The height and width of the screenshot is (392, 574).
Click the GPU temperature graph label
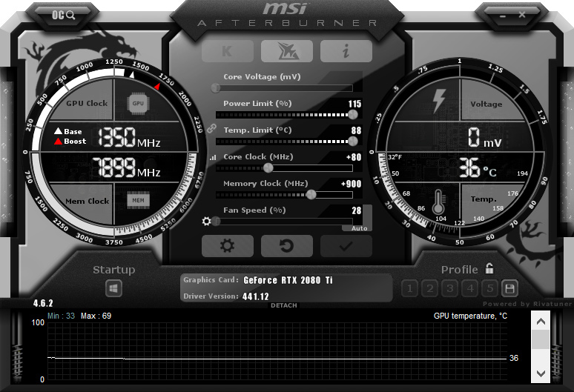[x=470, y=316]
